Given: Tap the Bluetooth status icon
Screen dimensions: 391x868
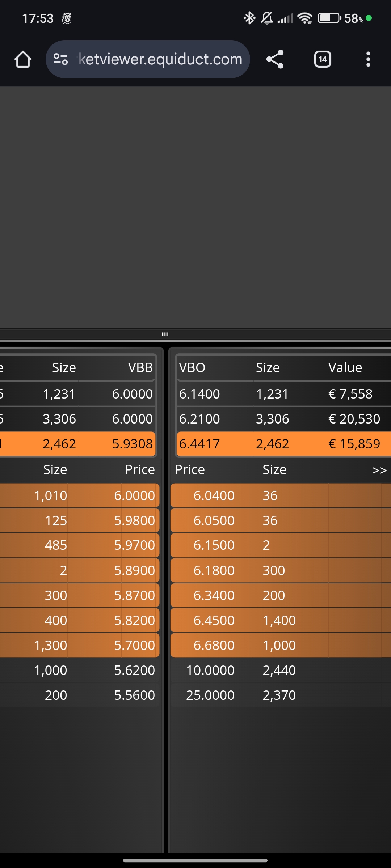Looking at the screenshot, I should 249,18.
